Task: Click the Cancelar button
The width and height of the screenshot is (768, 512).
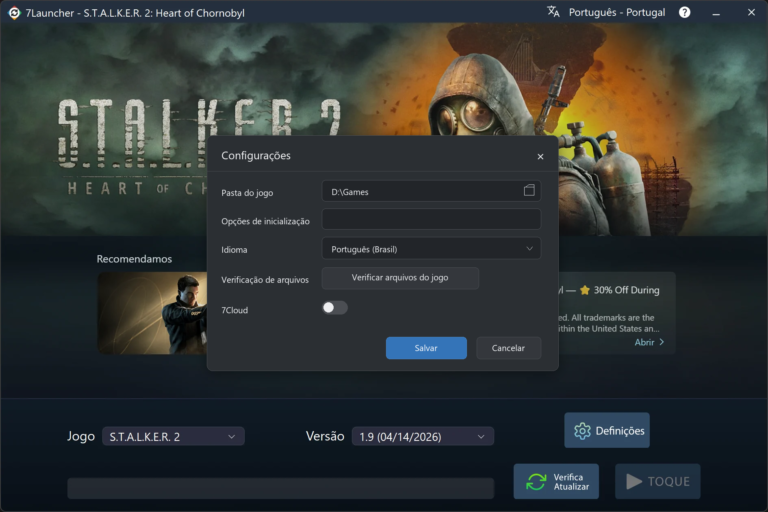Action: pyautogui.click(x=508, y=348)
